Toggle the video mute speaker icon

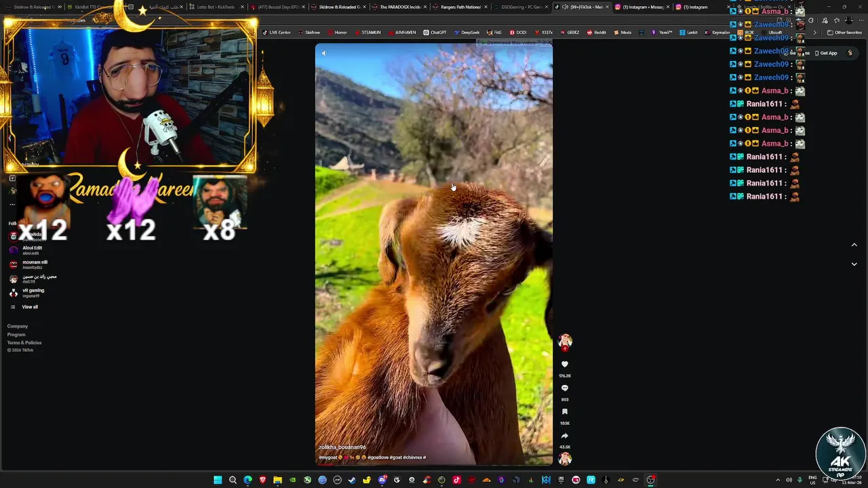click(x=323, y=53)
